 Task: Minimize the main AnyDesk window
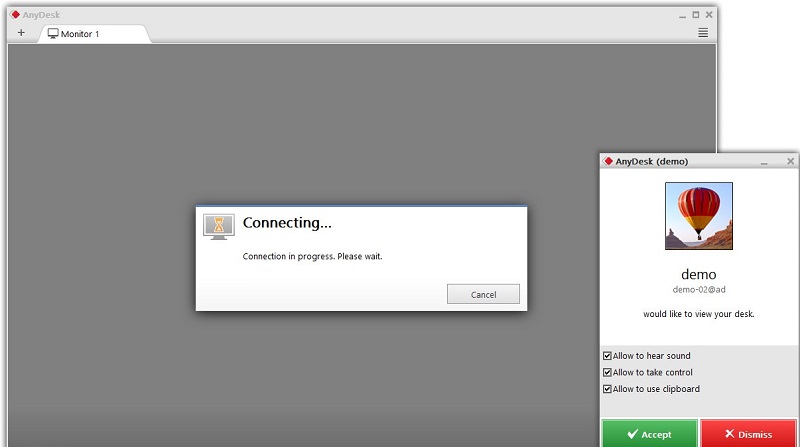[682, 16]
